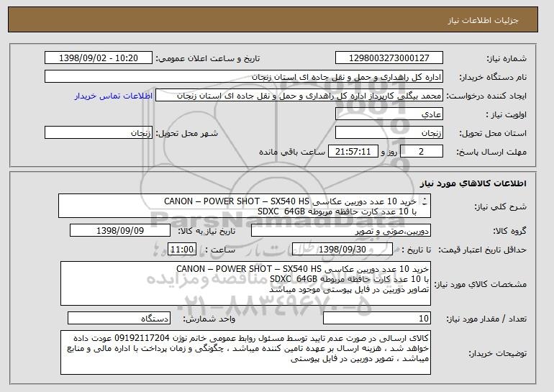Click the واحد شمارش label

[209, 319]
